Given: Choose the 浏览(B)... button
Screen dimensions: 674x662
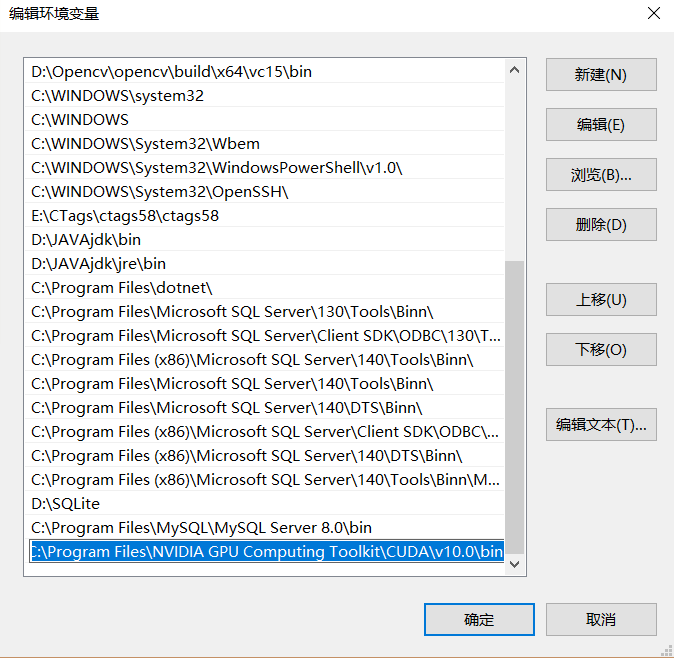Looking at the screenshot, I should tap(601, 175).
